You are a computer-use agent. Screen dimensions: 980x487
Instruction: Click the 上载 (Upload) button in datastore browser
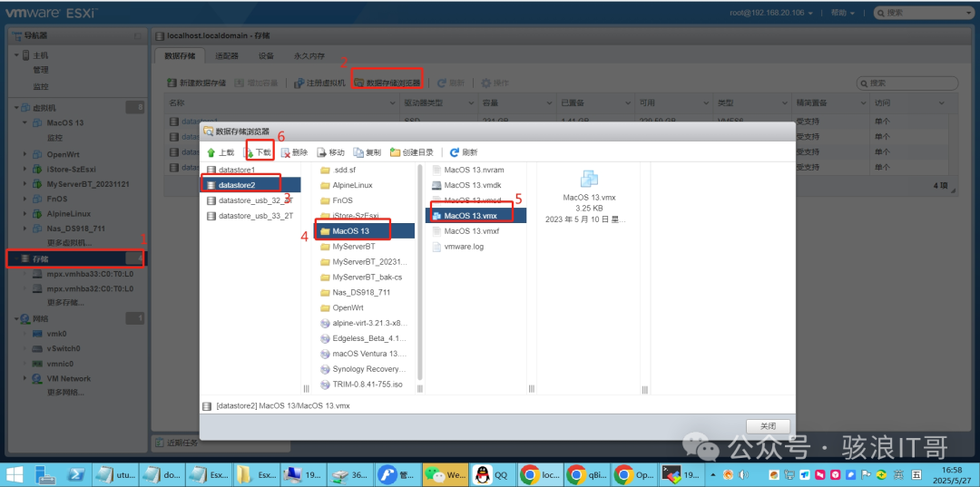(x=220, y=151)
